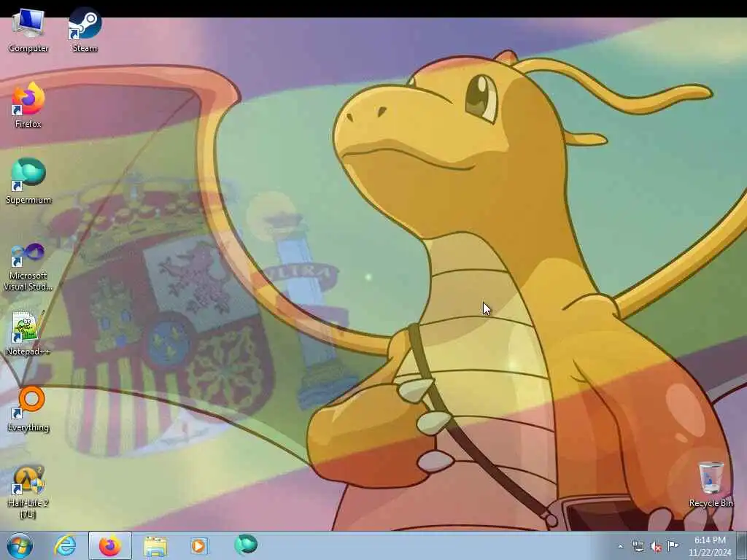This screenshot has height=560, width=747.
Task: Open Supermium from the taskbar
Action: click(x=245, y=545)
